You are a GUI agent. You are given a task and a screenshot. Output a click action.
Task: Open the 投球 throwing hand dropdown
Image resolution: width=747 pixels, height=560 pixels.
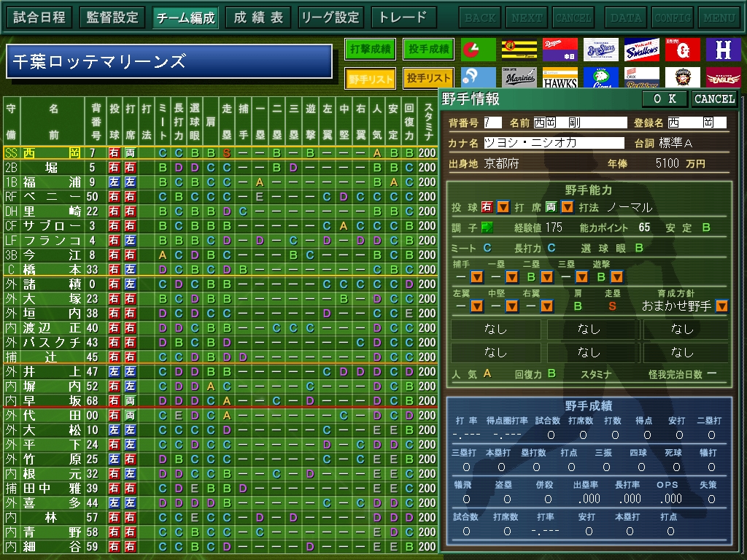tap(503, 208)
